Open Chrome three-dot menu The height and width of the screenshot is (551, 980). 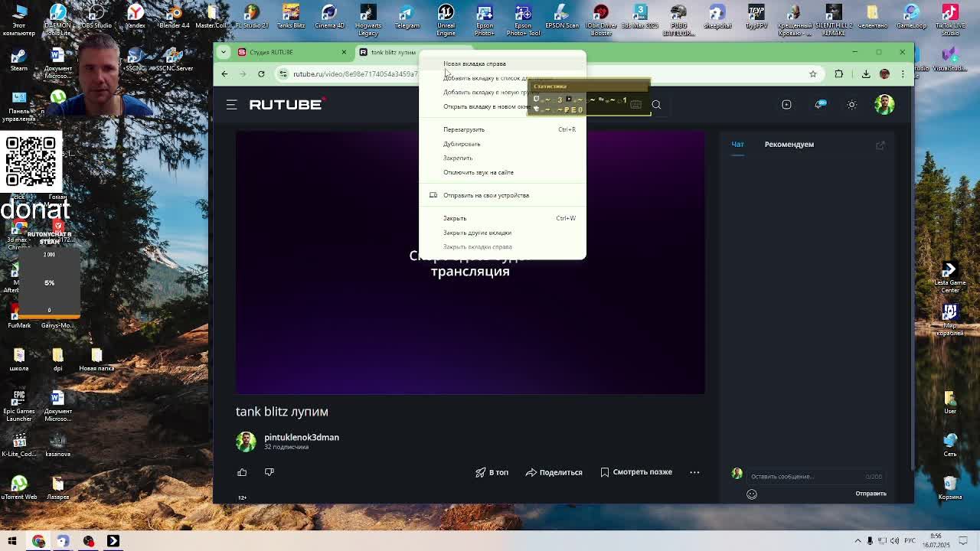[903, 74]
